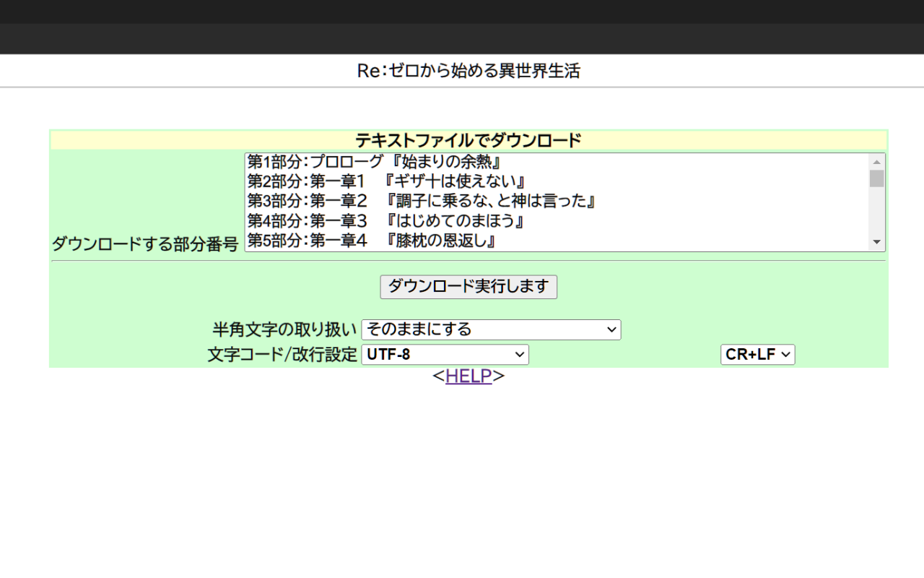
Task: Open the 半角文字の取り扱い dropdown
Action: tap(491, 329)
